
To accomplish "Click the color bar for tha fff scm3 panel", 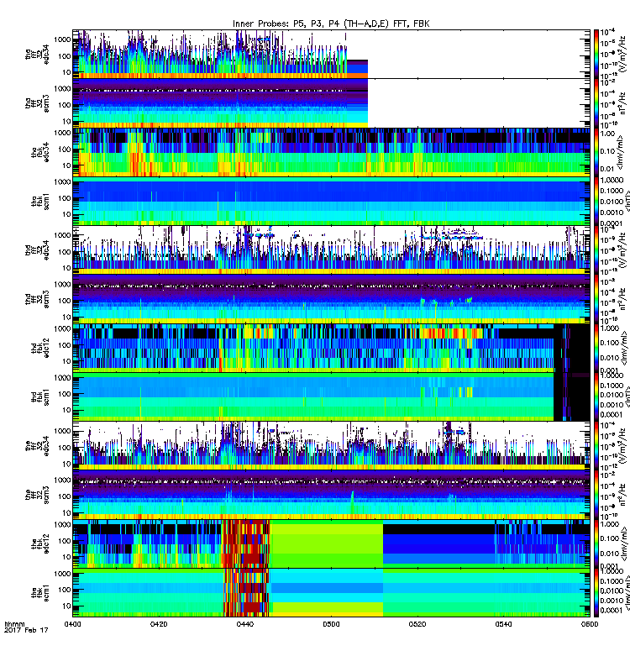I will coord(596,103).
